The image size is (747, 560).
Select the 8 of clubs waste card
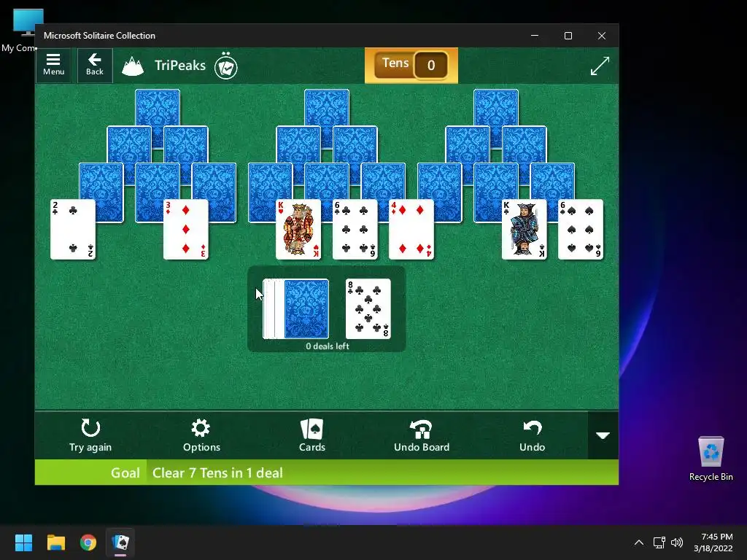click(368, 309)
